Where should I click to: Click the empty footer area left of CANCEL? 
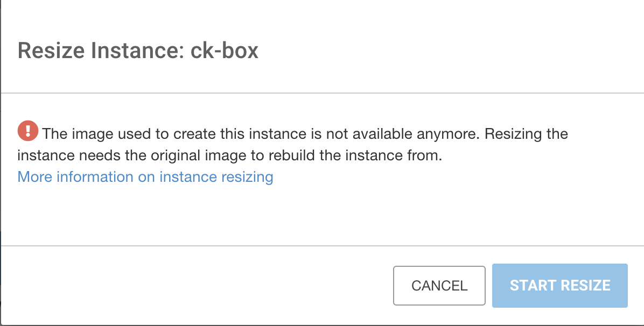[194, 286]
